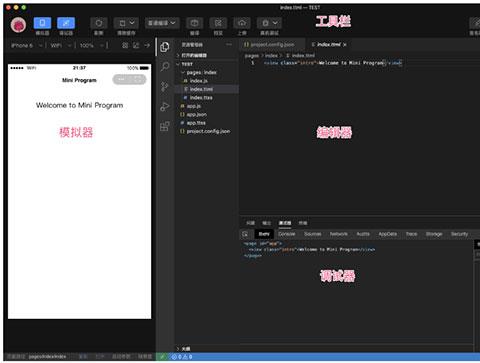
Task: Open the 100% zoom dropdown in simulator
Action: [x=92, y=45]
